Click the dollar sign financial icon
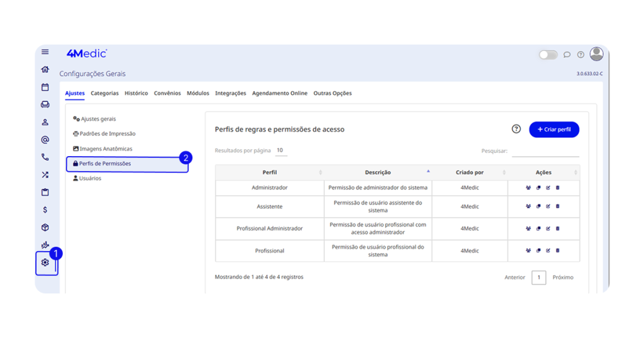 (x=45, y=210)
